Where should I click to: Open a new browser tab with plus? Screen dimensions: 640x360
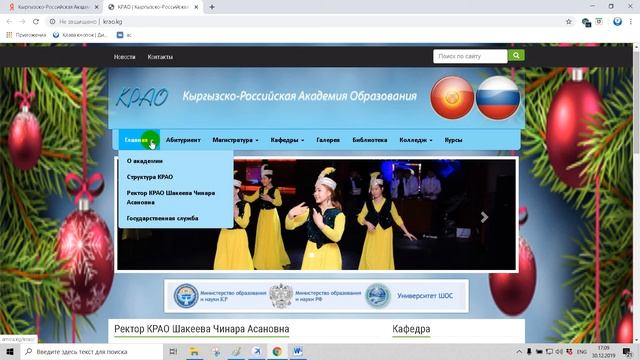tap(212, 7)
